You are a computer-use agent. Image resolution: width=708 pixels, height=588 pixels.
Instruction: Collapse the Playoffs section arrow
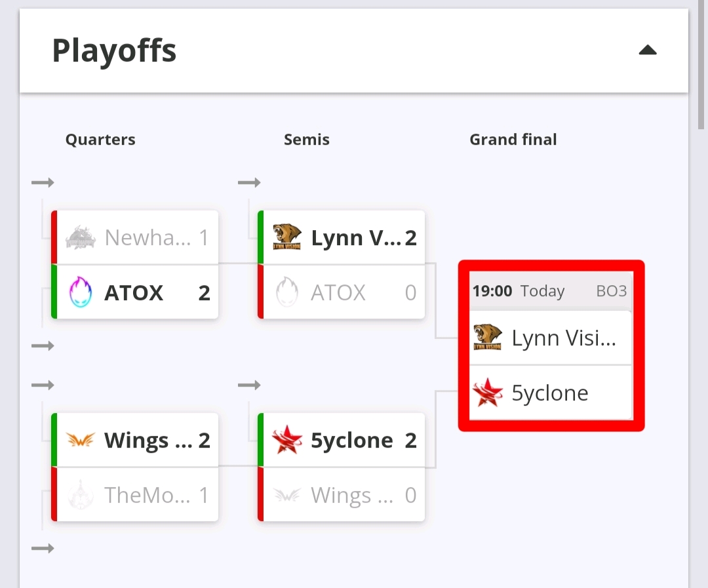648,50
